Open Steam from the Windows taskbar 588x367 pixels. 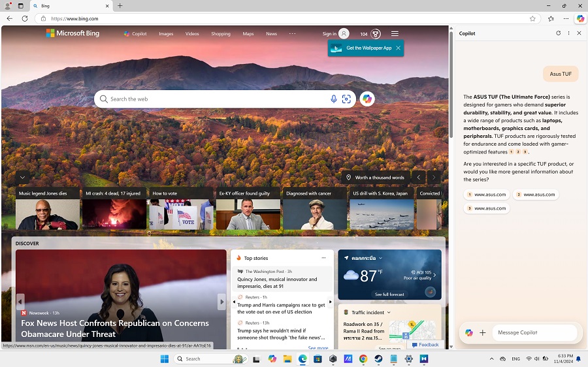379,359
